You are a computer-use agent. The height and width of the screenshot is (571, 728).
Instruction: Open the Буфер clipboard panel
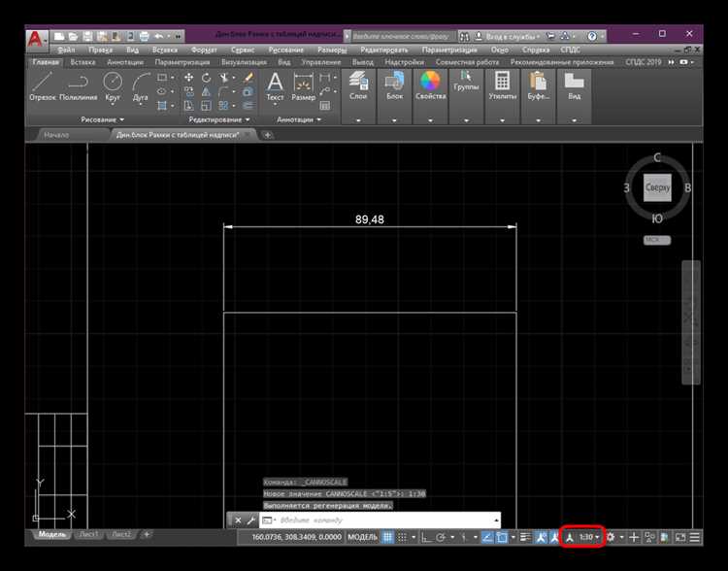pos(538,86)
